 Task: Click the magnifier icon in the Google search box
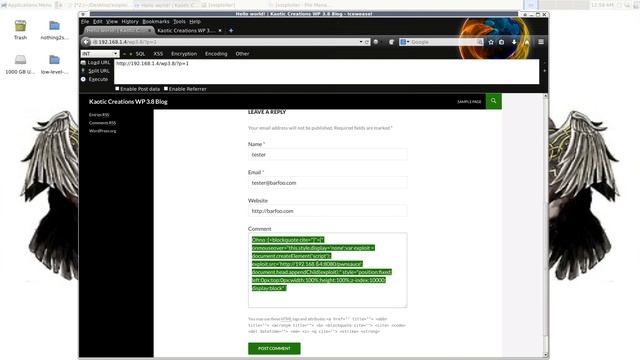pyautogui.click(x=480, y=42)
